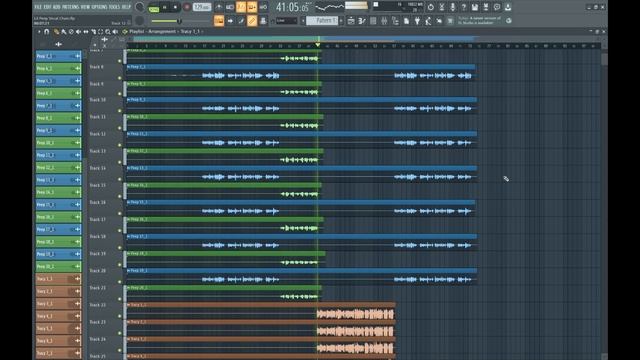640x360 pixels.
Task: Open the playlist options arrow menu
Action: [x=39, y=31]
